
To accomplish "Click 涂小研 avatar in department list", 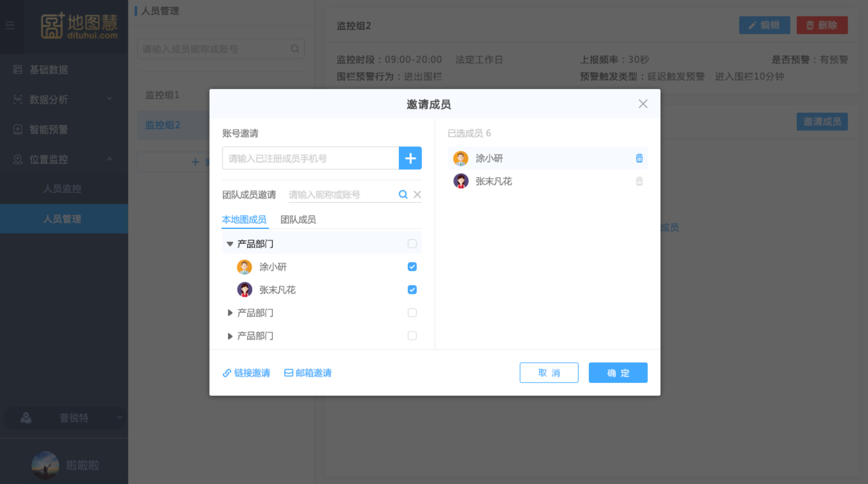I will [244, 267].
